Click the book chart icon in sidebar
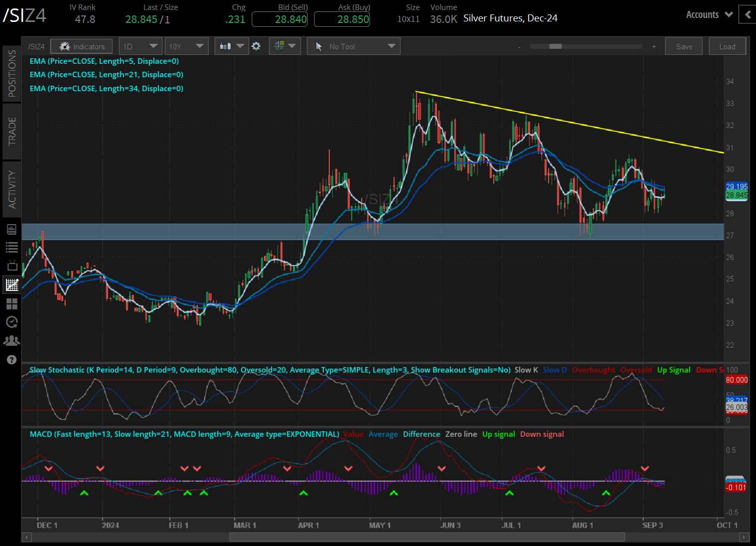The height and width of the screenshot is (546, 756). pyautogui.click(x=12, y=229)
